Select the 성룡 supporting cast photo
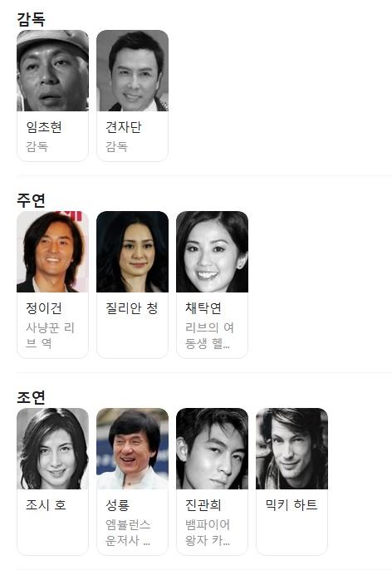392x570 pixels. tap(132, 449)
